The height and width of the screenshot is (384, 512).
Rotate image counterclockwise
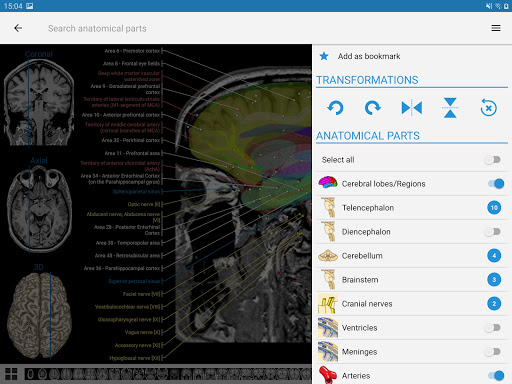point(335,108)
